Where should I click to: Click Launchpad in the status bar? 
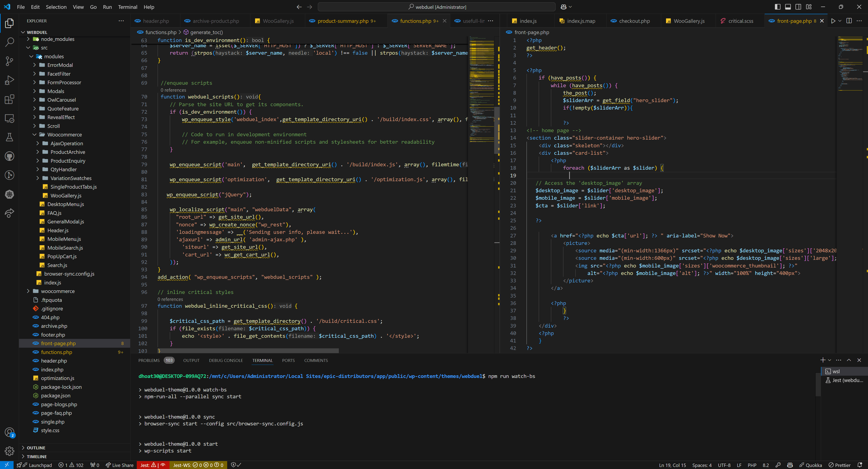point(34,465)
